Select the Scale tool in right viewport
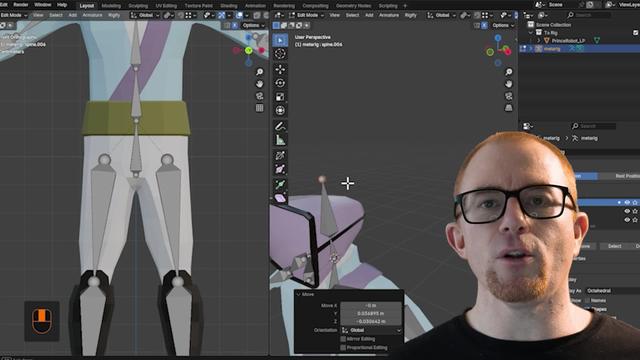 (280, 97)
